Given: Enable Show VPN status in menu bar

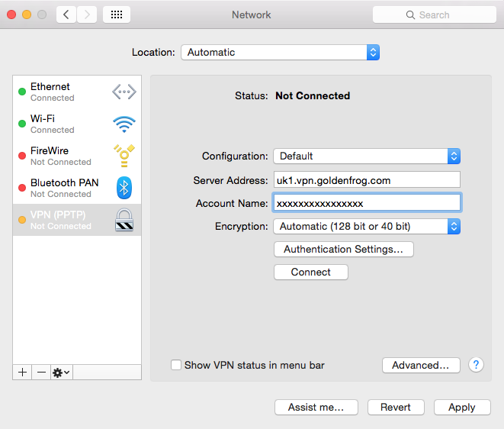Looking at the screenshot, I should [176, 365].
